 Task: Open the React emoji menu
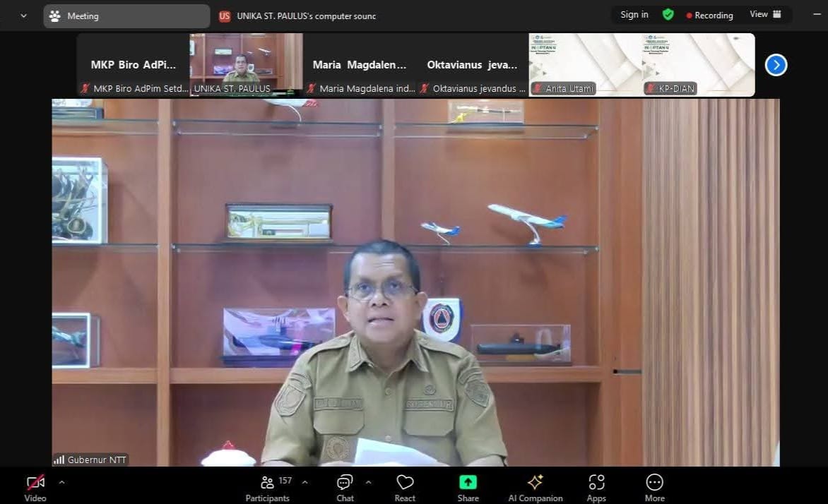405,486
